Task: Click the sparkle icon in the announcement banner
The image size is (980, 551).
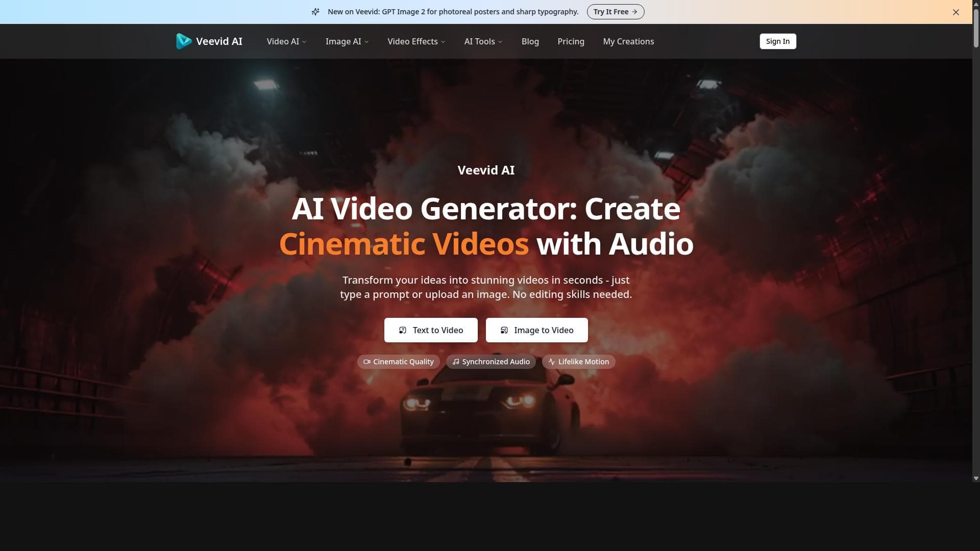Action: coord(315,12)
